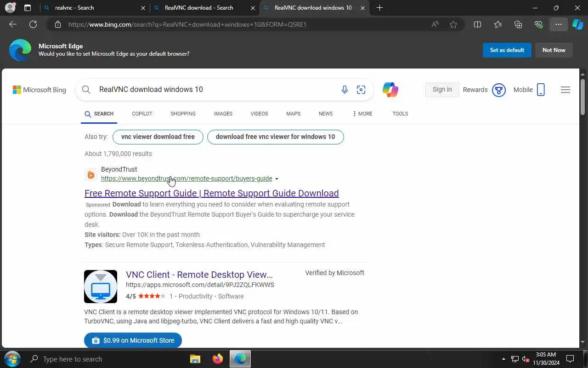This screenshot has width=588, height=368.
Task: Expand the BeyondTrust URL dropdown arrow
Action: pos(277,179)
